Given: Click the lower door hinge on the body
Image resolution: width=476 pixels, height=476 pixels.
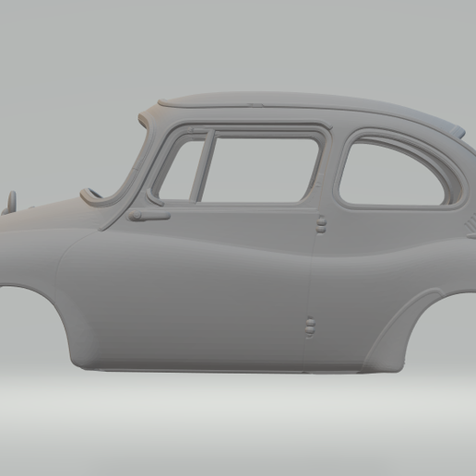Looking at the screenshot, I should point(310,327).
